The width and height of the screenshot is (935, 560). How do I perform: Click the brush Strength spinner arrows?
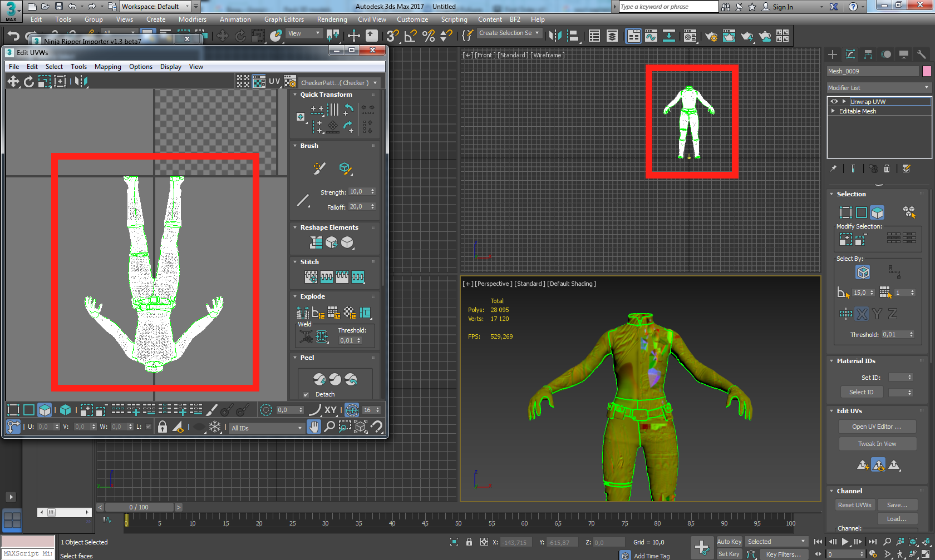[x=372, y=192]
